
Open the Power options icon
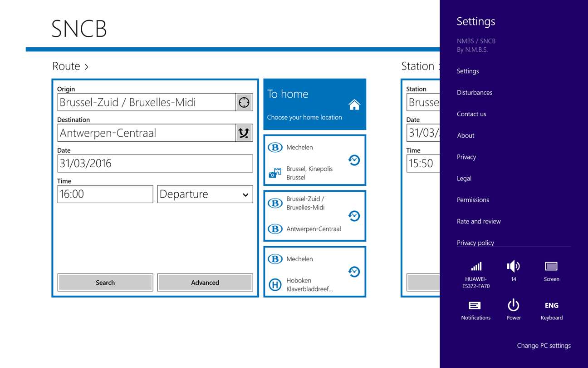tap(513, 305)
